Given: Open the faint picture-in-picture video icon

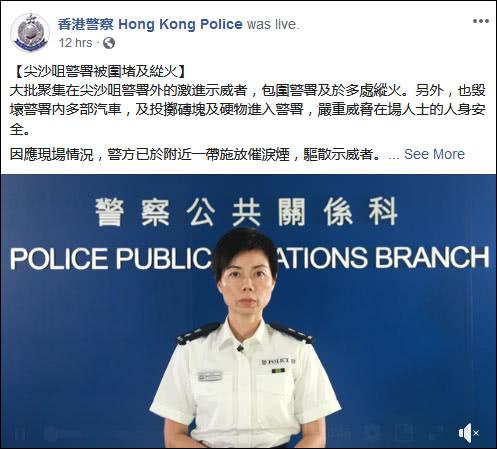Looking at the screenshot, I should point(403,433).
